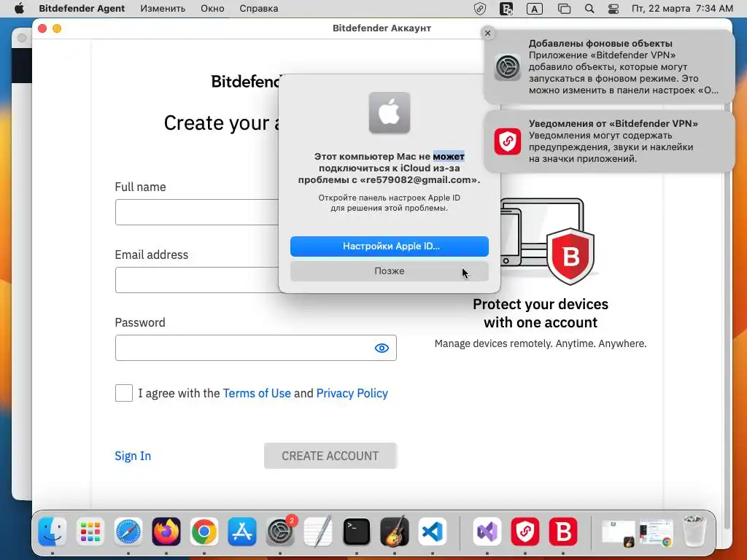The width and height of the screenshot is (747, 560).
Task: Close the notification with X button
Action: (x=487, y=33)
